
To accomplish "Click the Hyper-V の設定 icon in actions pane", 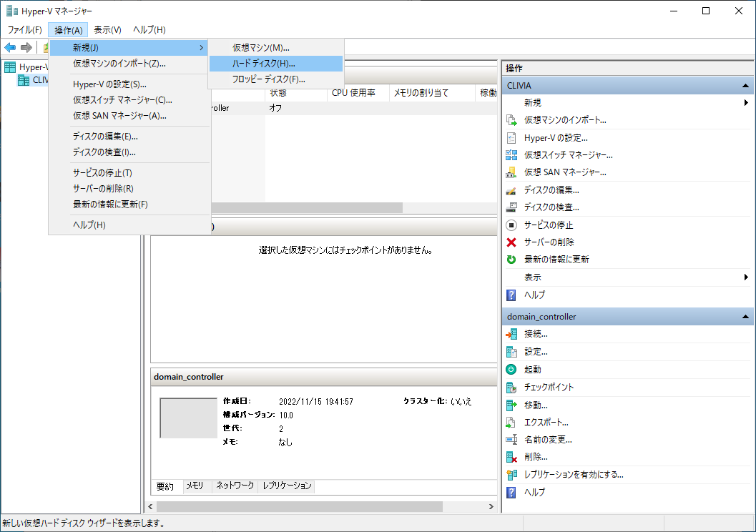I will (511, 138).
